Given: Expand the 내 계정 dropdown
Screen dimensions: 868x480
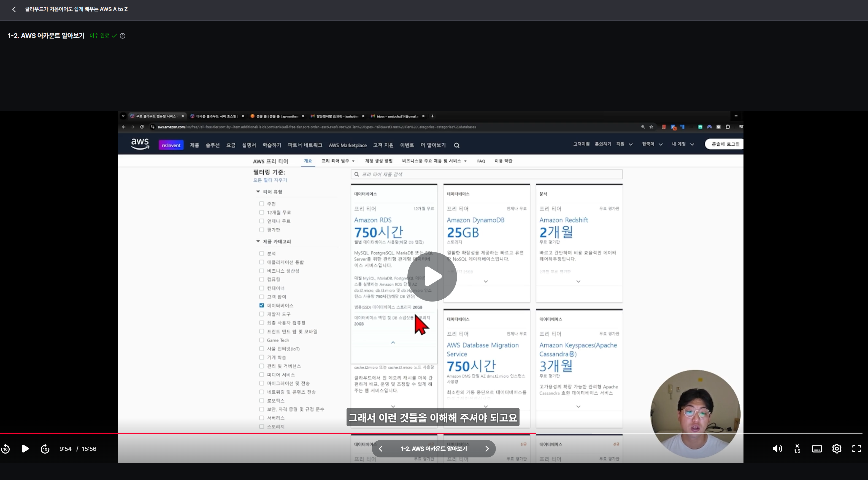Looking at the screenshot, I should (683, 144).
